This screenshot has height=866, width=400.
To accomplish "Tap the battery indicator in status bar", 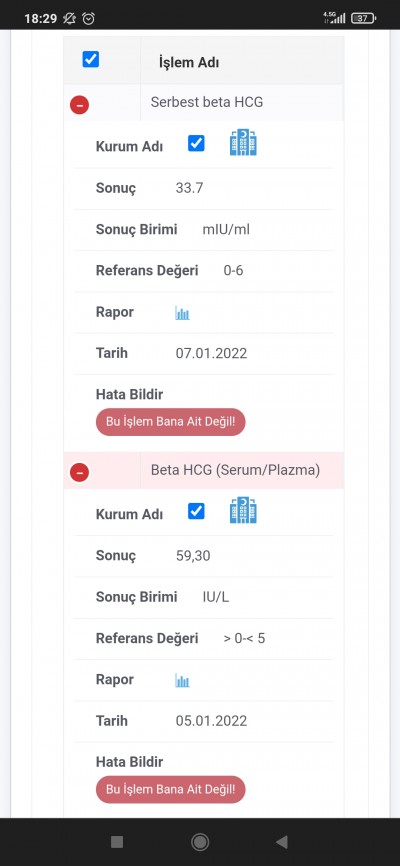I will pyautogui.click(x=364, y=18).
